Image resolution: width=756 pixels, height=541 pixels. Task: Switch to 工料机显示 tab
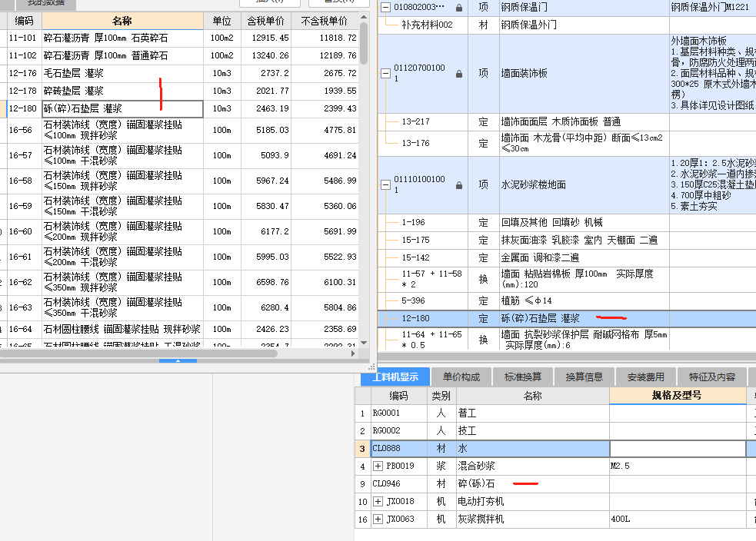tap(395, 377)
